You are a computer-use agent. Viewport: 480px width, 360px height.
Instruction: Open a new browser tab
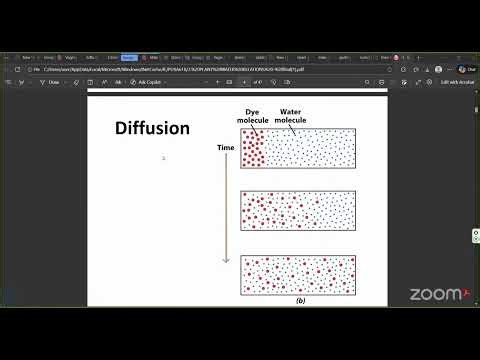(x=419, y=58)
